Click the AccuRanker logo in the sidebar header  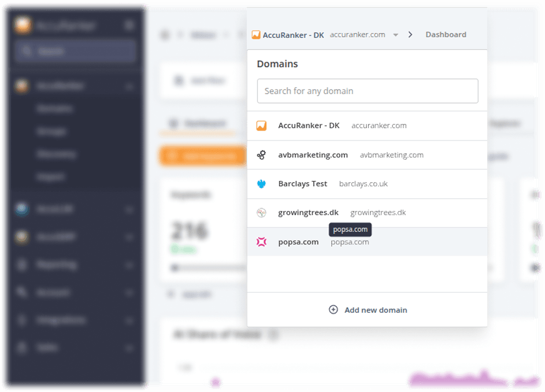tap(23, 25)
